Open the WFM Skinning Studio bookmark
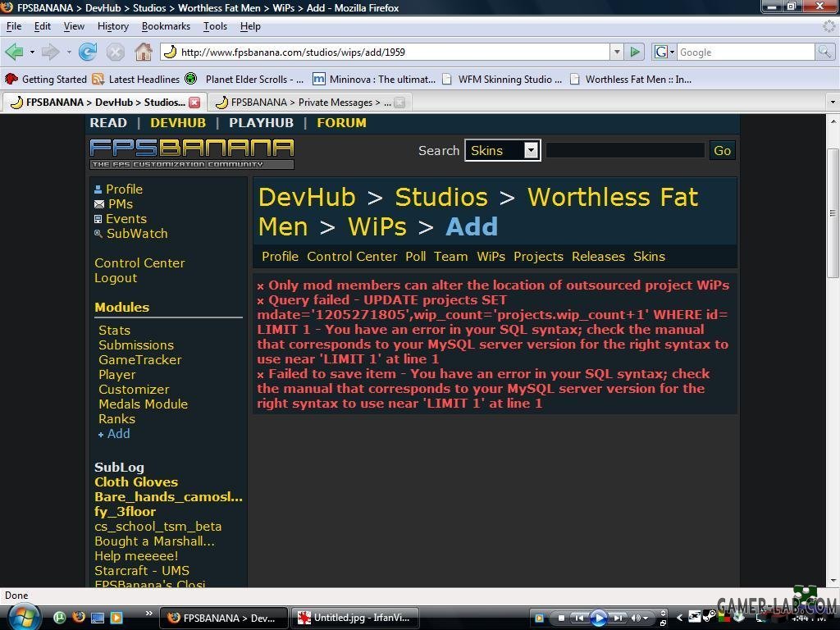Viewport: 840px width, 630px height. click(502, 80)
